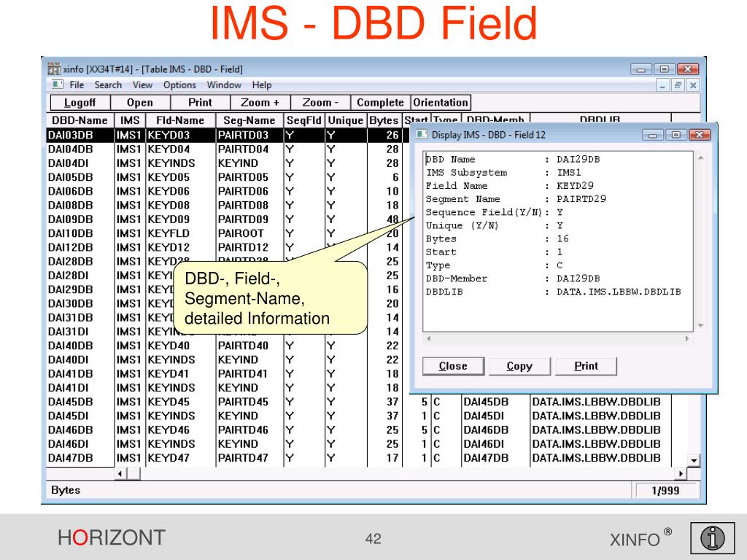
Task: Open the Options menu
Action: click(179, 85)
